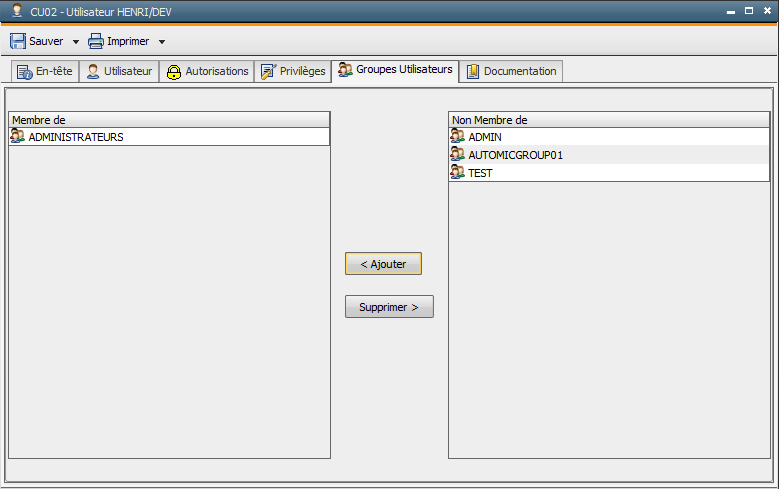Viewport: 779px width, 489px height.
Task: Click the AUTOMICGROUP01 group icon
Action: (x=458, y=155)
